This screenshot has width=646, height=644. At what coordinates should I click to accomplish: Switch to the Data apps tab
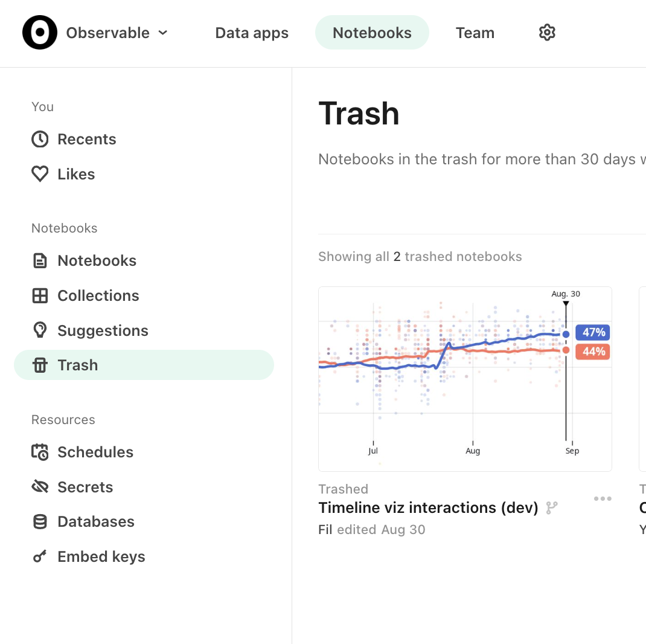coord(252,33)
